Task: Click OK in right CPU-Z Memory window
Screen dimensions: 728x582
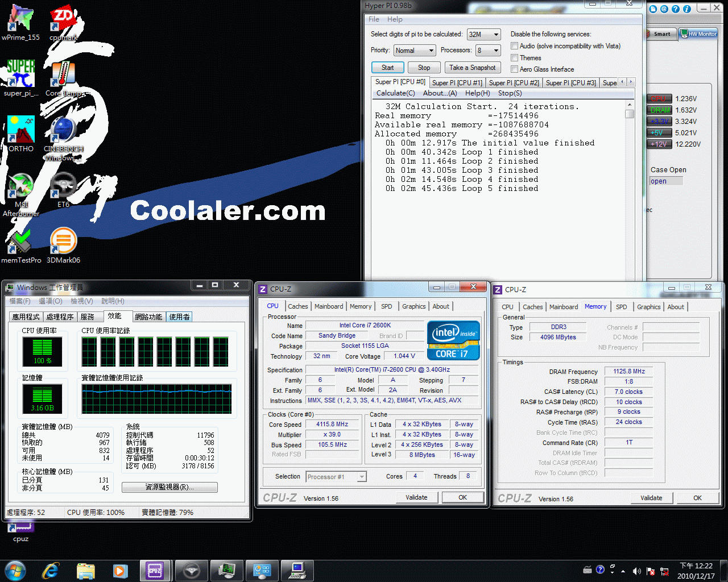Action: 697,498
